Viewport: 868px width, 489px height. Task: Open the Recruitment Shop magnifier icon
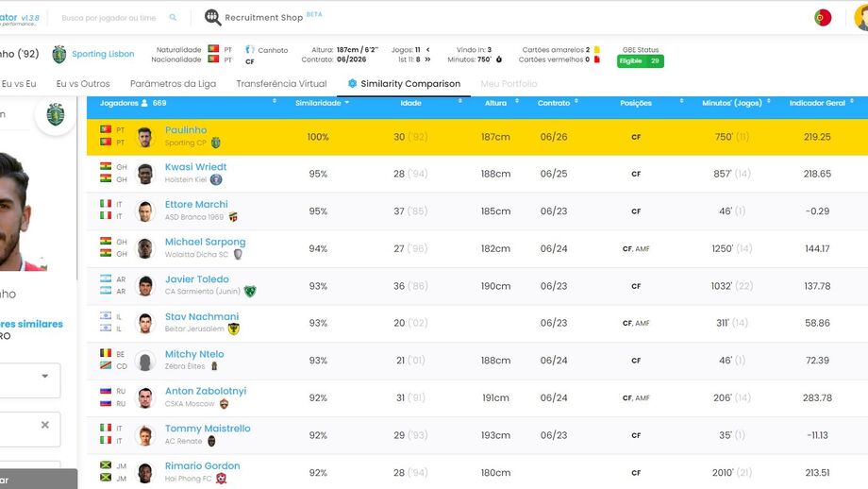pyautogui.click(x=213, y=18)
